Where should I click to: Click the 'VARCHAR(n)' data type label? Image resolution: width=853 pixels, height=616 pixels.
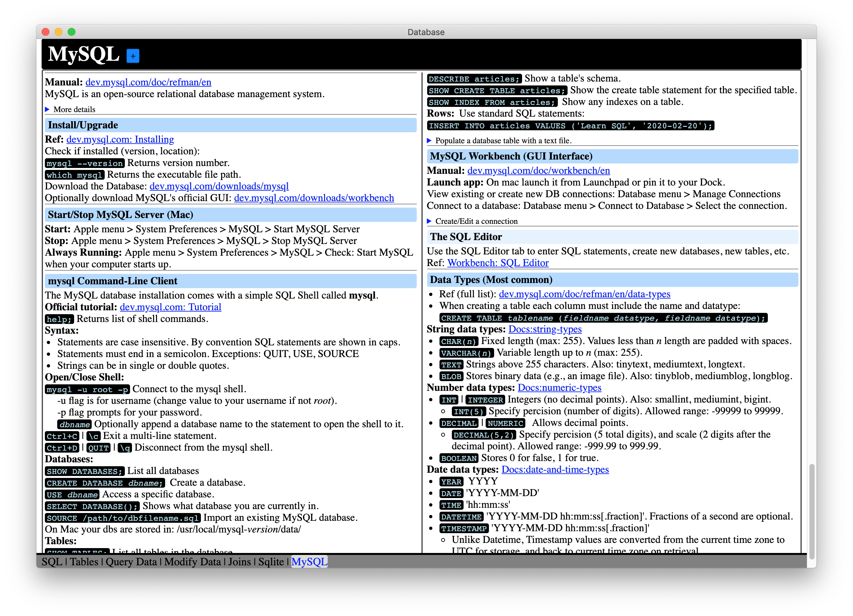[466, 353]
